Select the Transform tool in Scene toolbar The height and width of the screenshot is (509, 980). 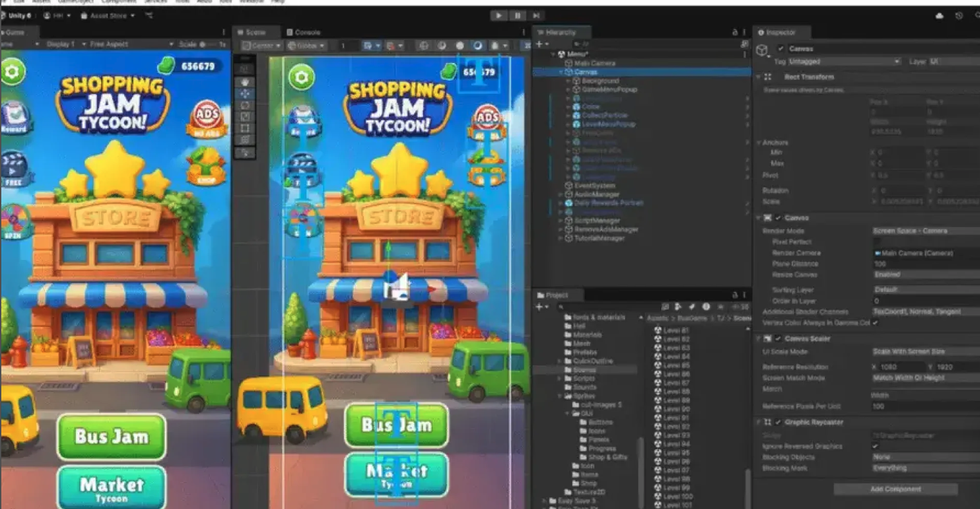tap(245, 140)
